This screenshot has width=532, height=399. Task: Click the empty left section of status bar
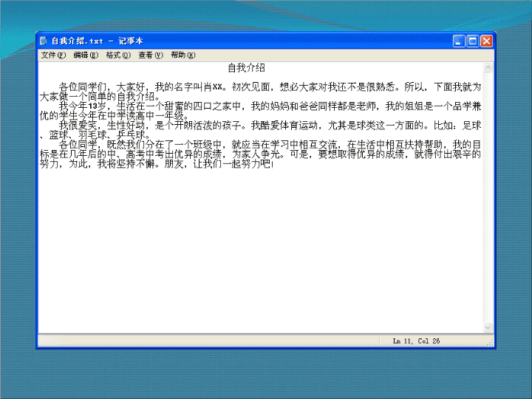(208, 341)
